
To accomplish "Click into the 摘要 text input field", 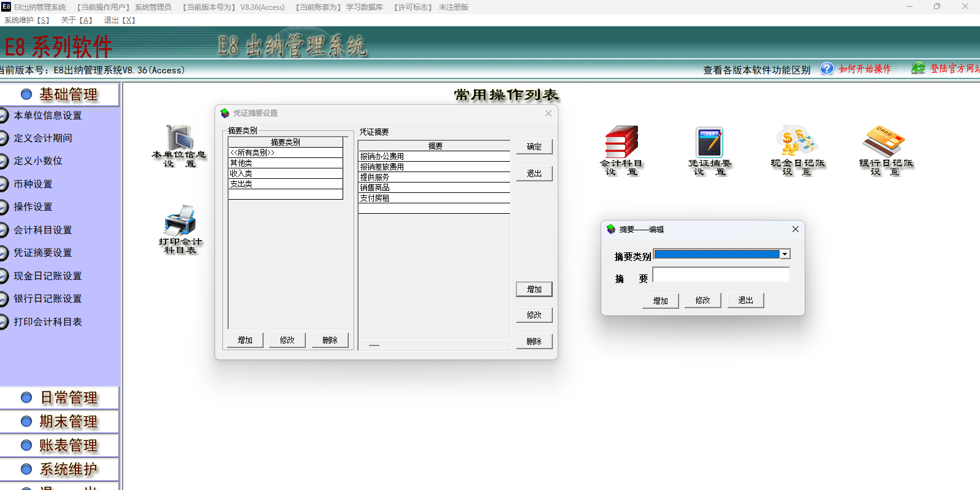I will point(721,276).
